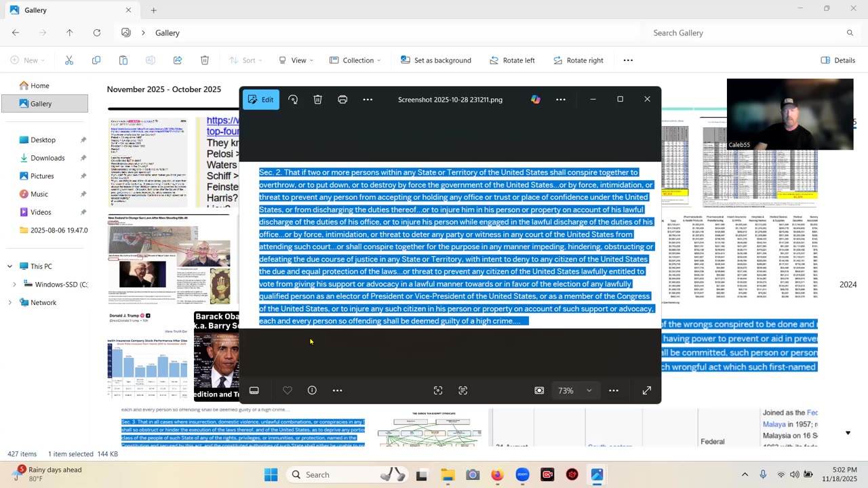This screenshot has height=488, width=868.
Task: Click the Share icon in Gallery toolbar
Action: 178,60
